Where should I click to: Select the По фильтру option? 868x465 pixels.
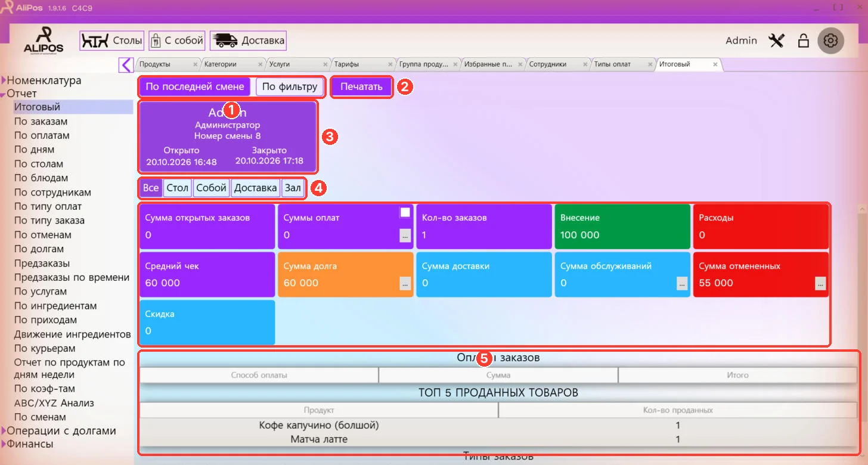(290, 86)
